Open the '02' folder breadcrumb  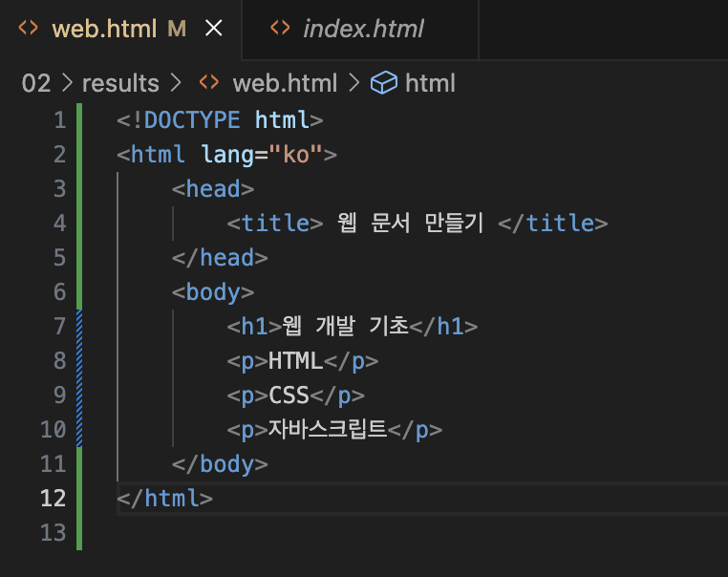[x=35, y=83]
